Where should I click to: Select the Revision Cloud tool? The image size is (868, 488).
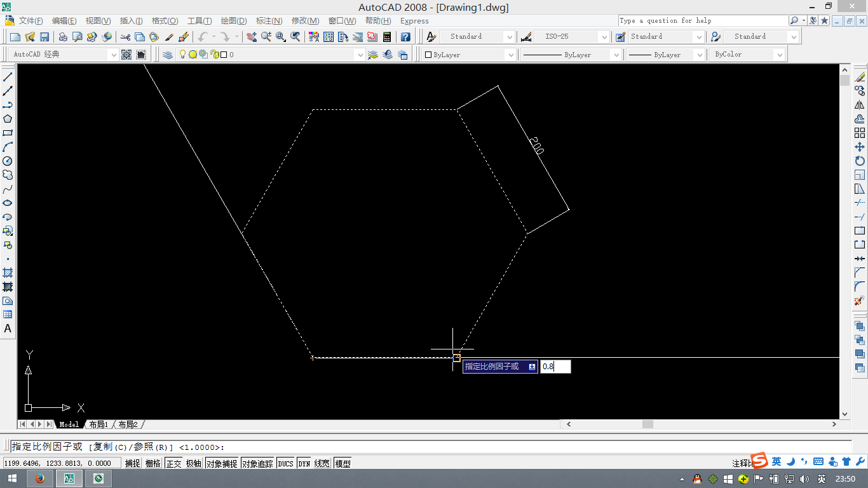8,175
